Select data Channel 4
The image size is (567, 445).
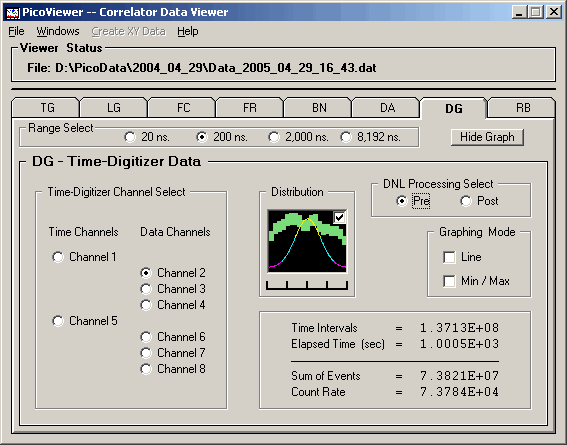tap(173, 305)
